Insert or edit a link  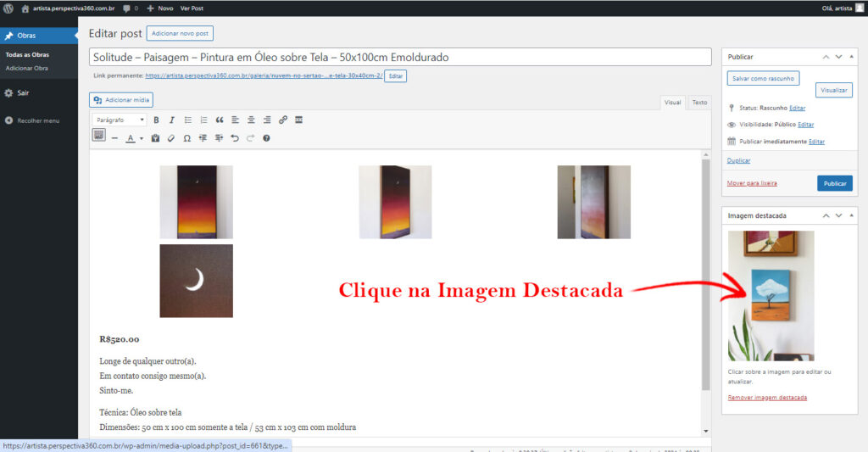(x=283, y=120)
